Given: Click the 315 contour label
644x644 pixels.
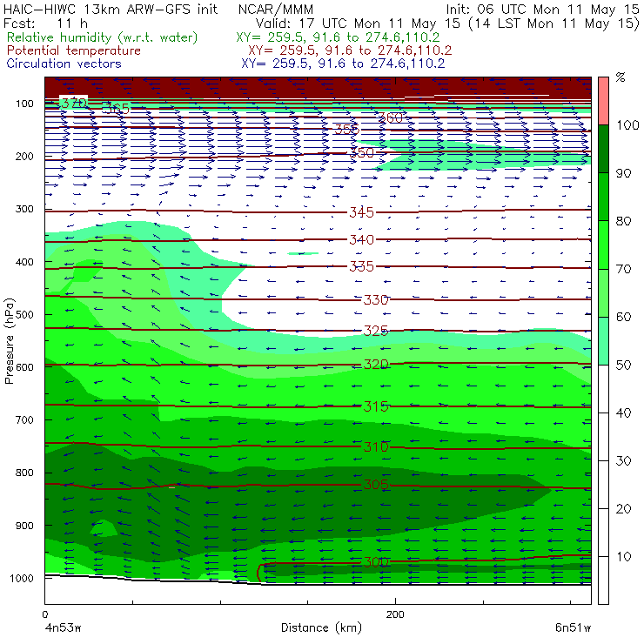Looking at the screenshot, I should pyautogui.click(x=376, y=406).
